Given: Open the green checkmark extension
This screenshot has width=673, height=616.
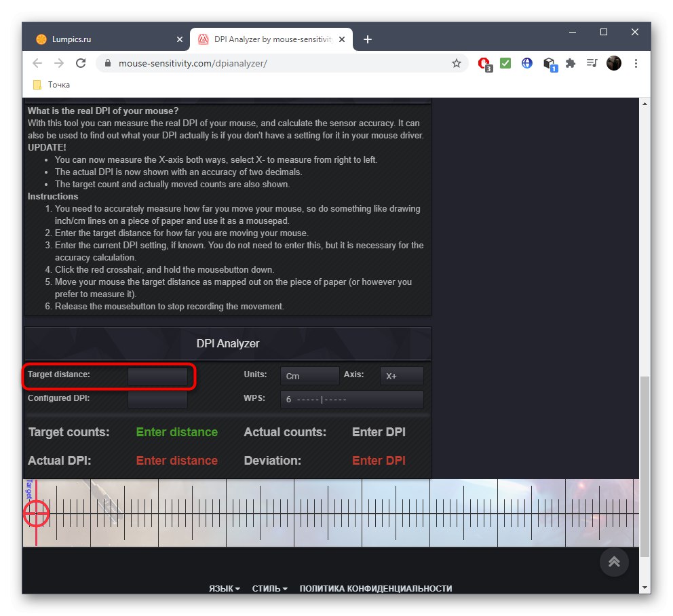Looking at the screenshot, I should pyautogui.click(x=505, y=64).
